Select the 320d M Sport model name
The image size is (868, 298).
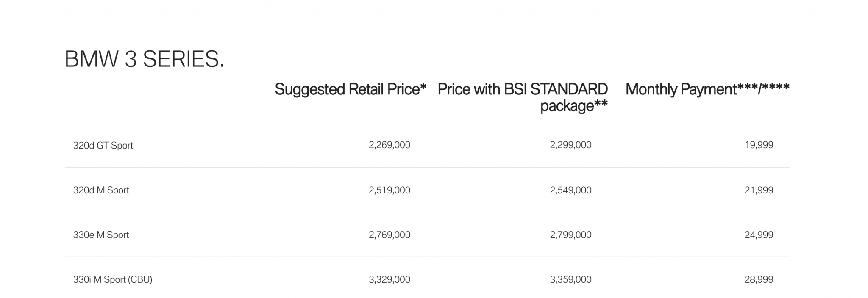[x=101, y=190]
